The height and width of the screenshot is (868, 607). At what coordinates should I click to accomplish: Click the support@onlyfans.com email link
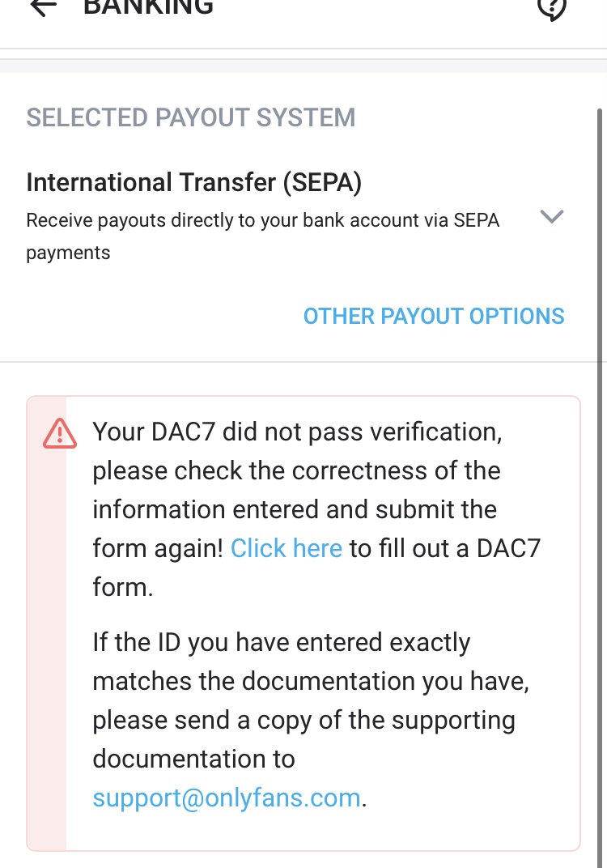[x=227, y=798]
